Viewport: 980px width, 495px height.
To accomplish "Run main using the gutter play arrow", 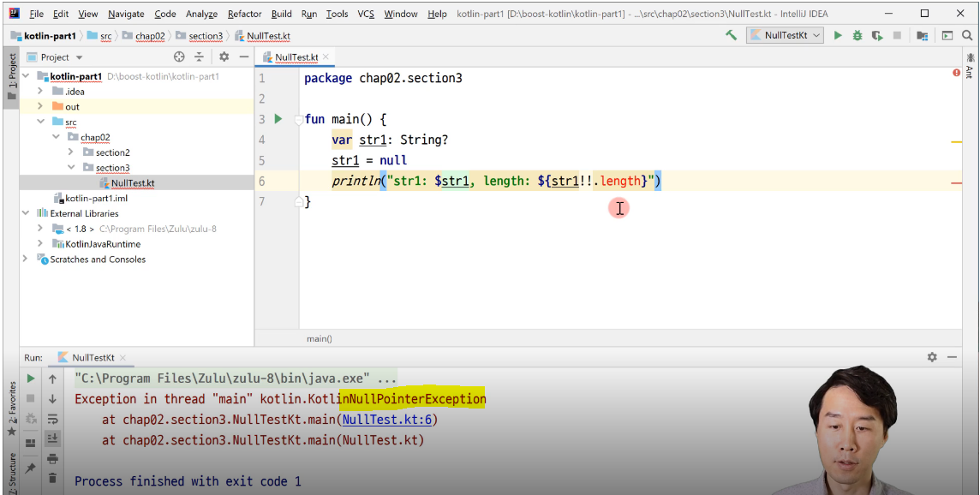I will click(278, 119).
